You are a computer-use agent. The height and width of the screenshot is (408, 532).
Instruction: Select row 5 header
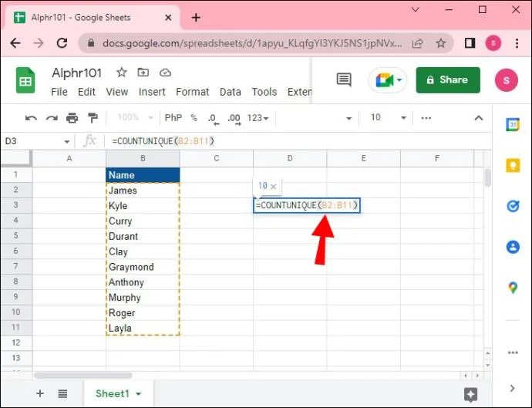tap(16, 236)
